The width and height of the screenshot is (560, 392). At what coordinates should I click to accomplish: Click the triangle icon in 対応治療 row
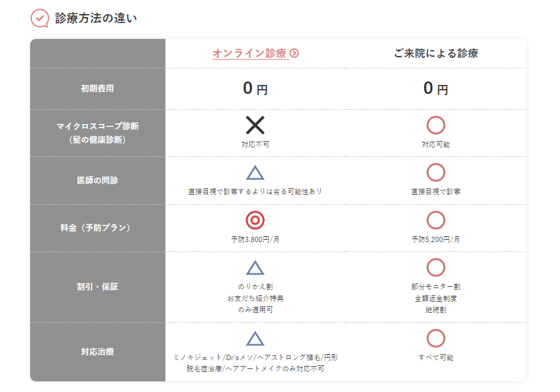tap(255, 339)
